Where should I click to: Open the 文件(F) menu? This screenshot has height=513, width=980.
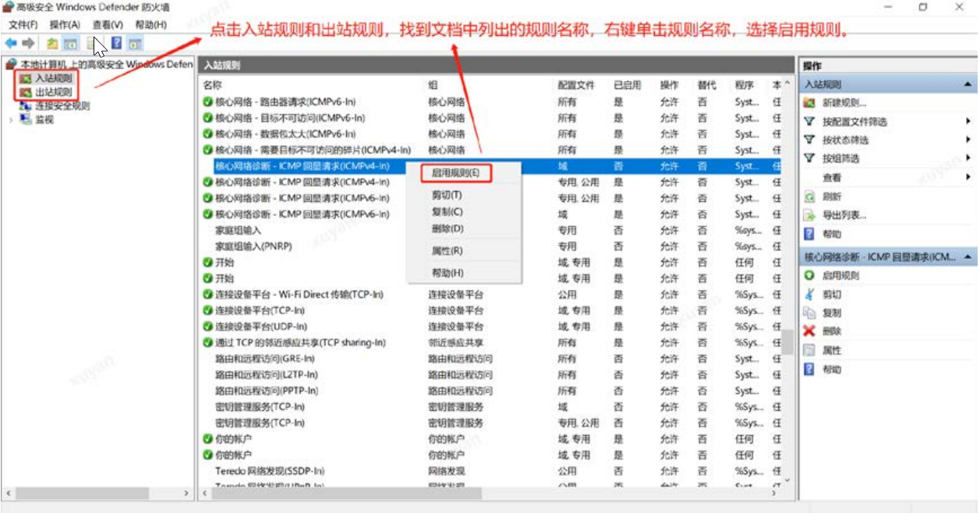click(23, 25)
